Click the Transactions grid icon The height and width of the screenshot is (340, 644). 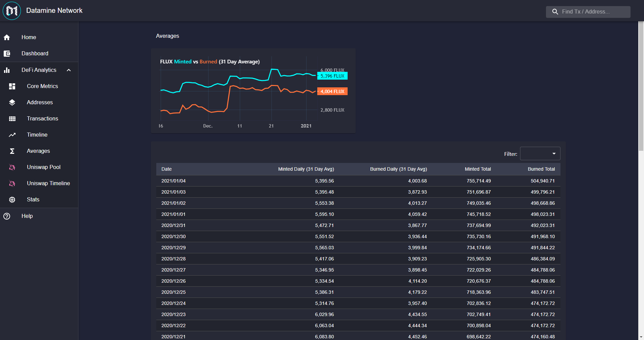pyautogui.click(x=12, y=119)
